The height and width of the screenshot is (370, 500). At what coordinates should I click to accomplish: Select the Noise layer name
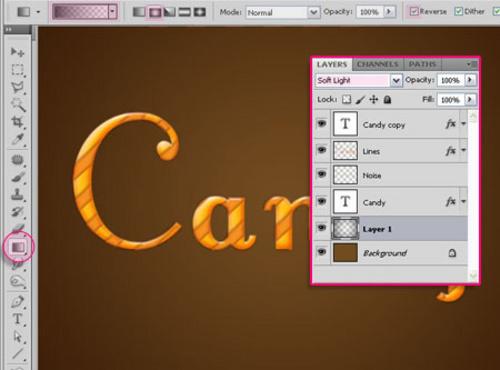(372, 175)
